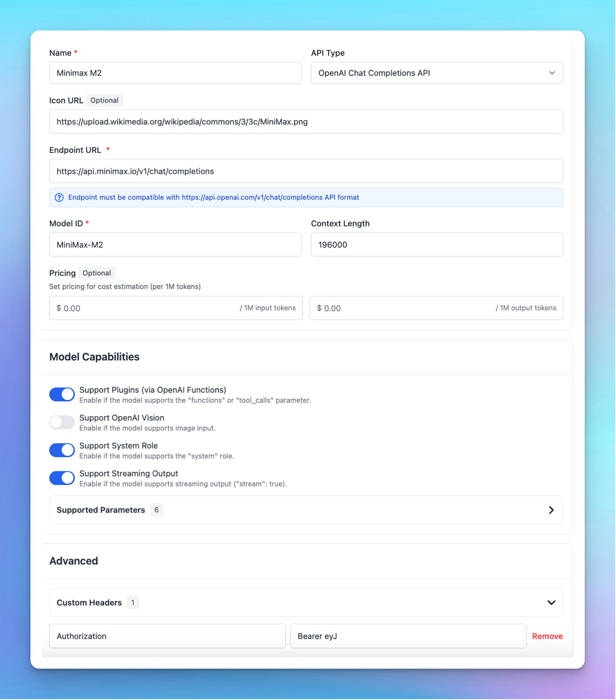This screenshot has width=616, height=700.
Task: Edit the 1M output tokens price field
Action: (437, 308)
